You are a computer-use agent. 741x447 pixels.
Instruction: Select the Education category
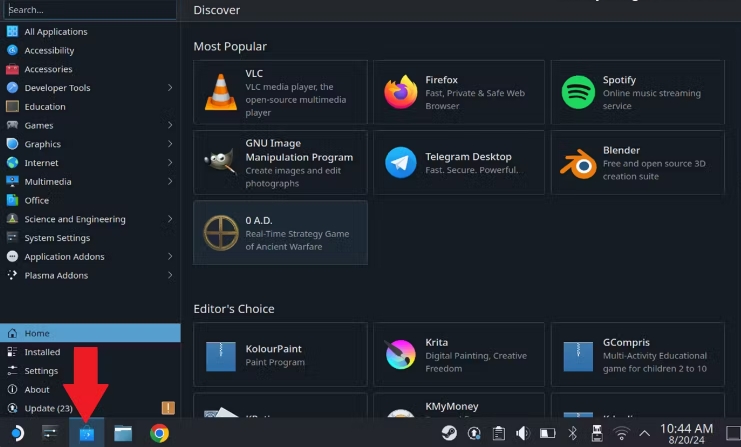click(90, 106)
